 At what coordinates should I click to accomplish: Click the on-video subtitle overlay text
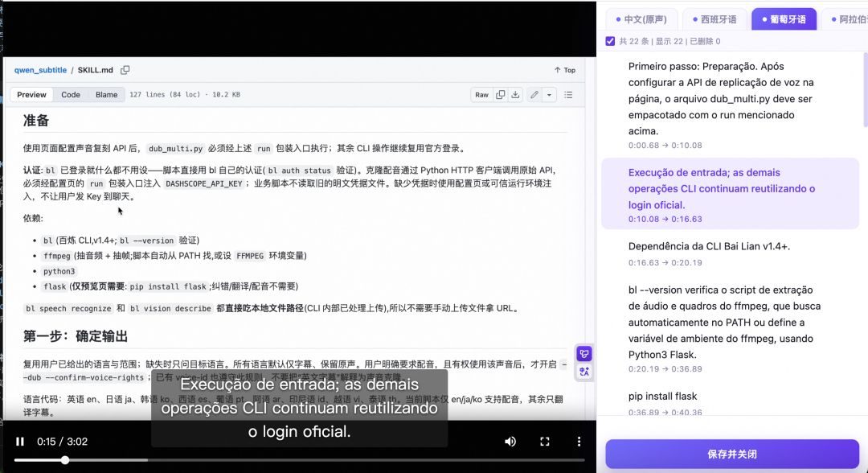[x=300, y=408]
